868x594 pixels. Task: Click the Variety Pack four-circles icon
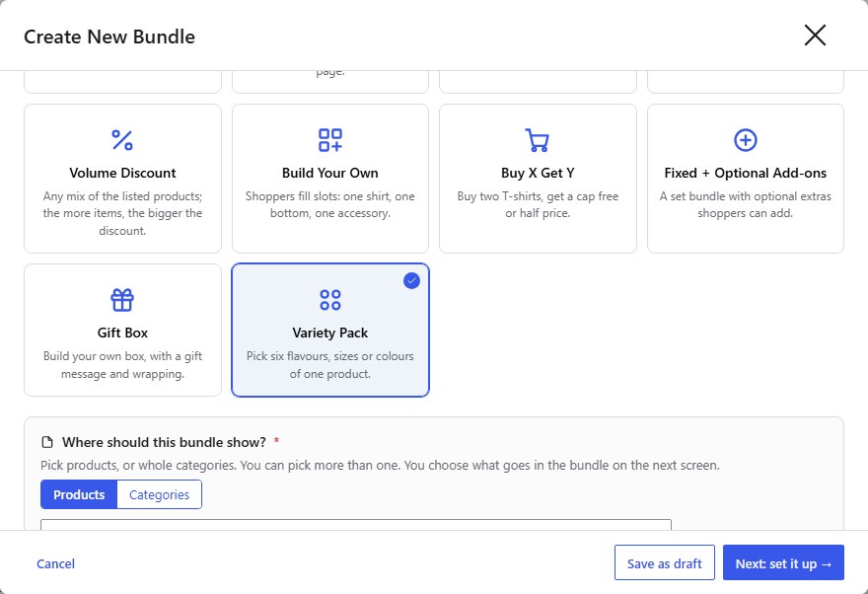(329, 300)
